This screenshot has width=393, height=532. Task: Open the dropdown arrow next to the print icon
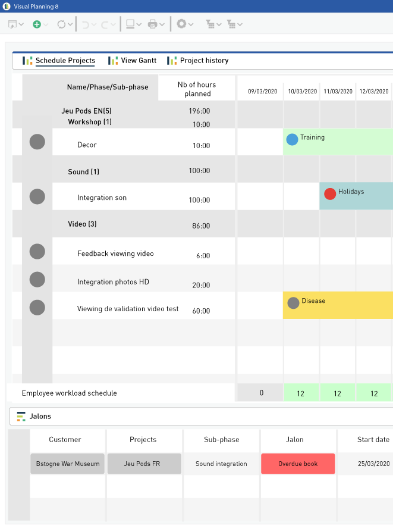162,25
